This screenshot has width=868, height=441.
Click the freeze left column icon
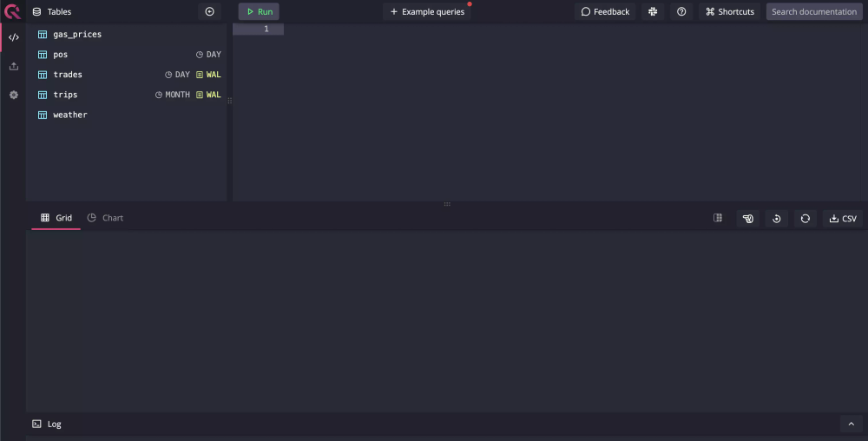pos(718,218)
